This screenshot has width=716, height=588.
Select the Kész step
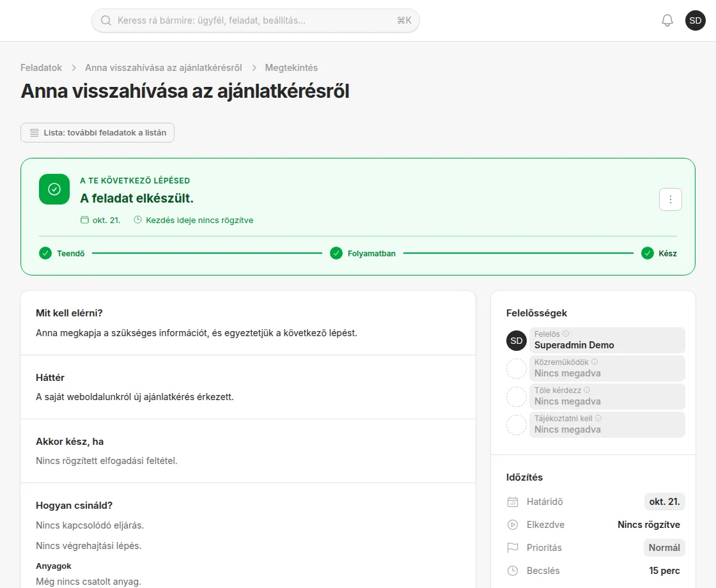tap(659, 253)
